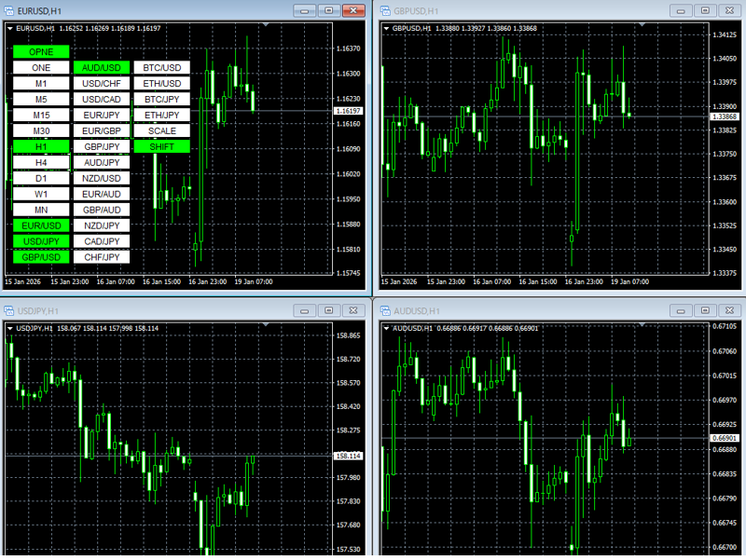The image size is (746, 560).
Task: Click the EURUSD current price label 1.16197
Action: click(349, 111)
